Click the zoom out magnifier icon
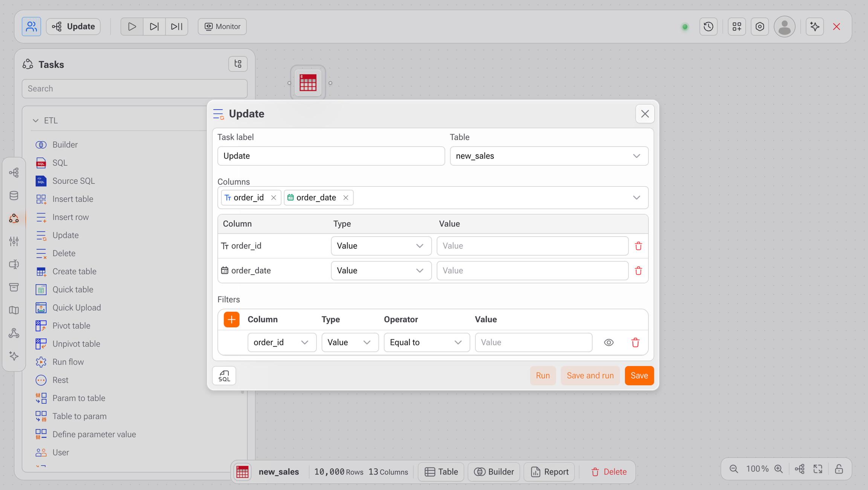 point(734,469)
